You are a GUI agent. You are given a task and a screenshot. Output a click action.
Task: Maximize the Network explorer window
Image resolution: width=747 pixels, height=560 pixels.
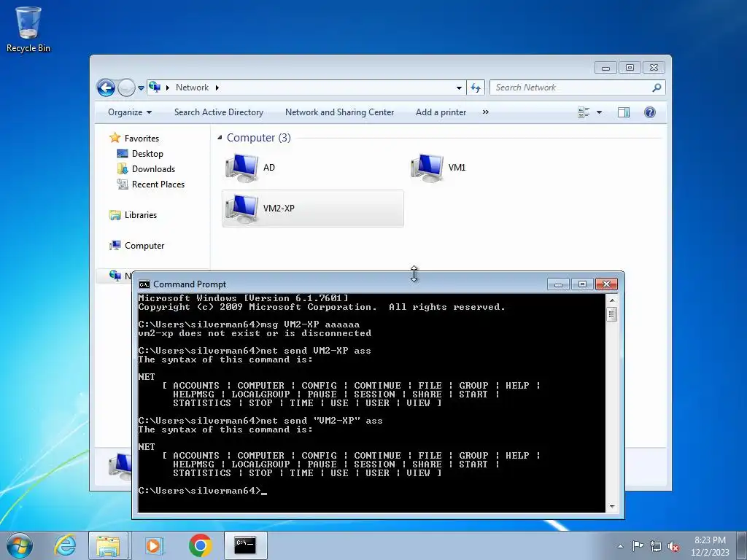pyautogui.click(x=630, y=68)
